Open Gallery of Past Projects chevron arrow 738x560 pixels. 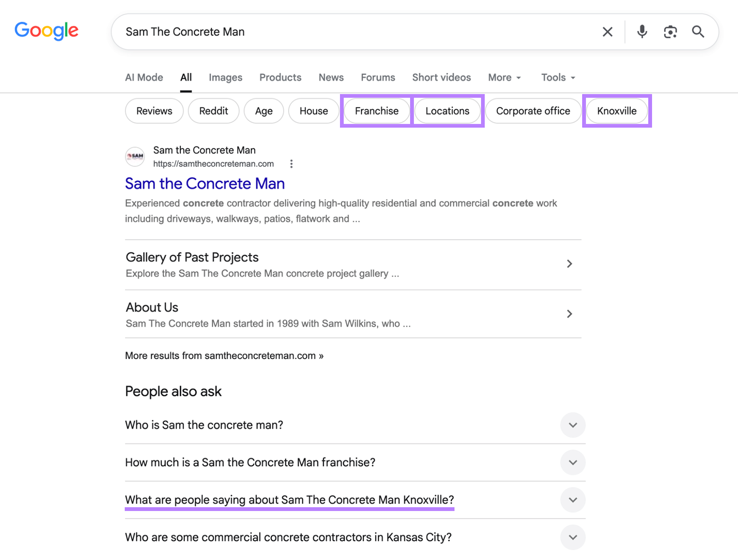coord(570,264)
